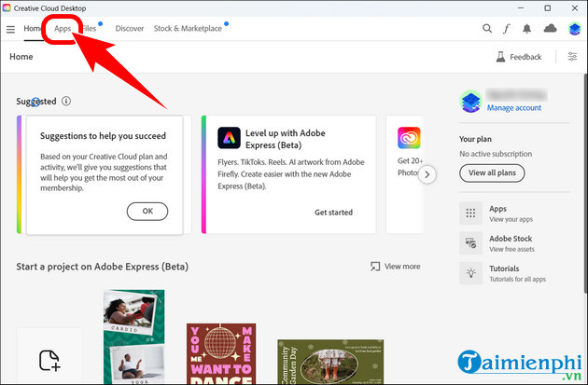
Task: Click the search magnifier icon
Action: click(x=487, y=28)
